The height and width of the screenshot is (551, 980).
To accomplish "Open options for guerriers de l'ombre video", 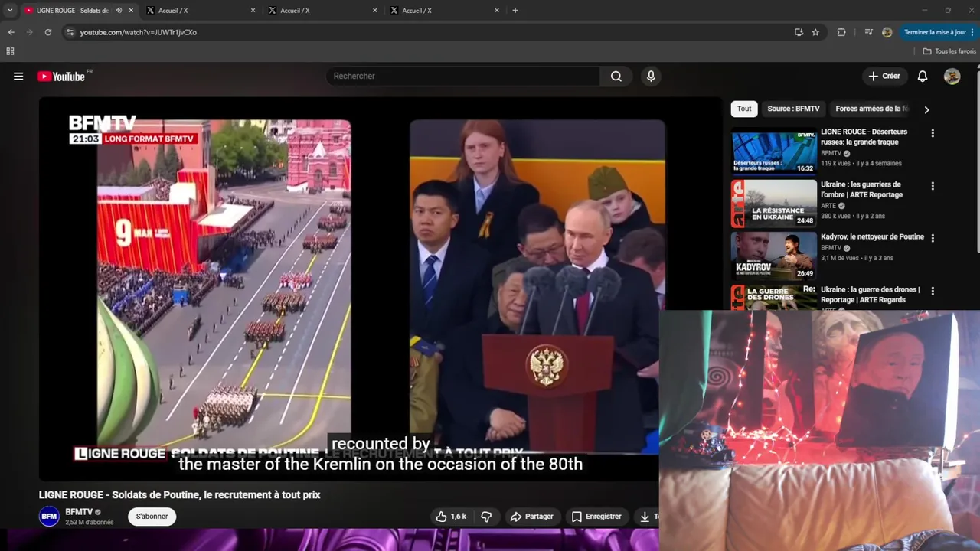I will (x=933, y=186).
